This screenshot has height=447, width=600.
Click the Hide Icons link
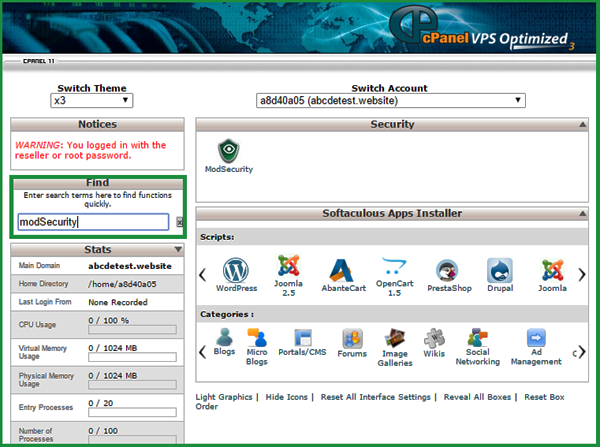click(x=287, y=397)
